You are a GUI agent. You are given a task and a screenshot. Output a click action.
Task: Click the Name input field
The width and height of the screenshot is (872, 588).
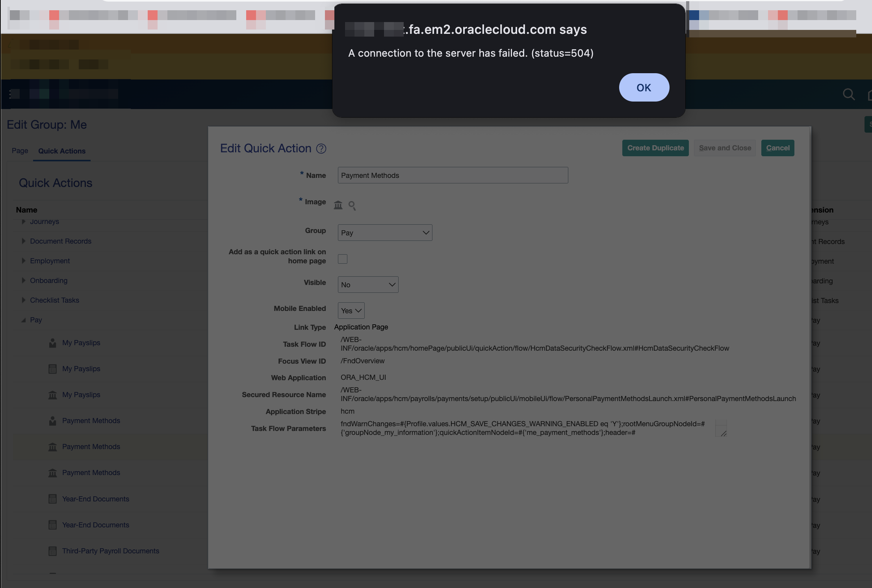click(453, 175)
